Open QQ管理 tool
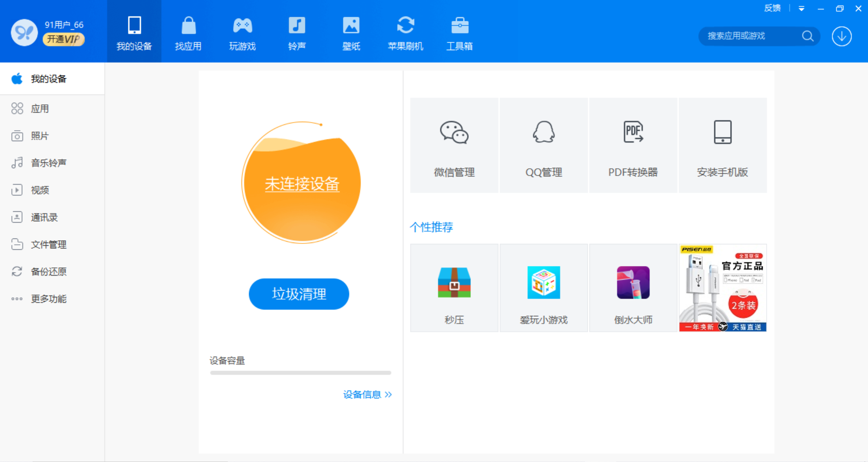 (543, 145)
